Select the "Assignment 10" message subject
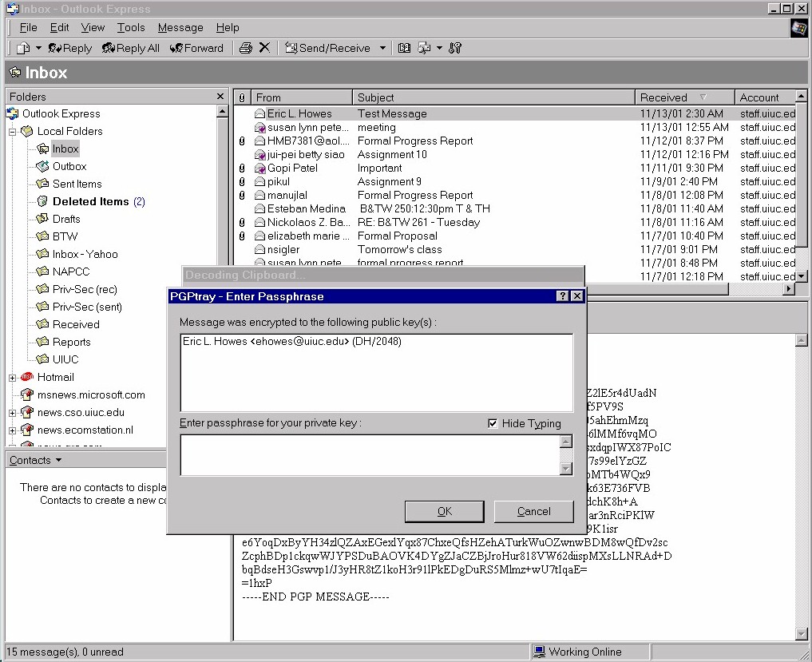Viewport: 812px width, 662px height. [x=392, y=154]
